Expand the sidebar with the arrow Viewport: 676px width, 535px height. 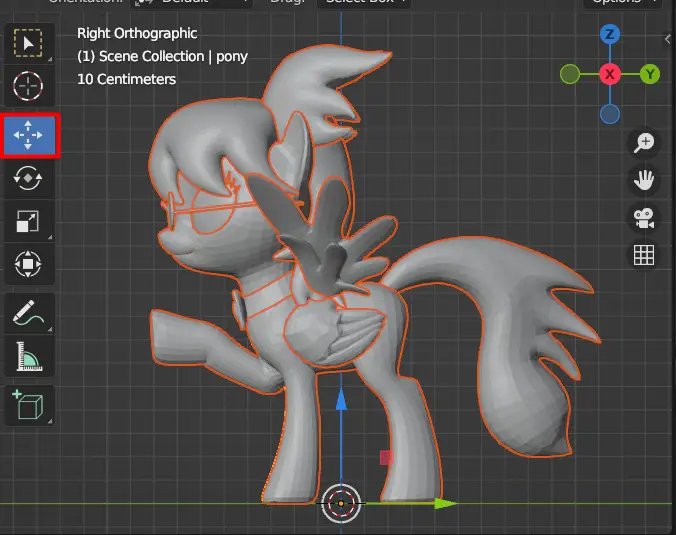pyautogui.click(x=668, y=40)
